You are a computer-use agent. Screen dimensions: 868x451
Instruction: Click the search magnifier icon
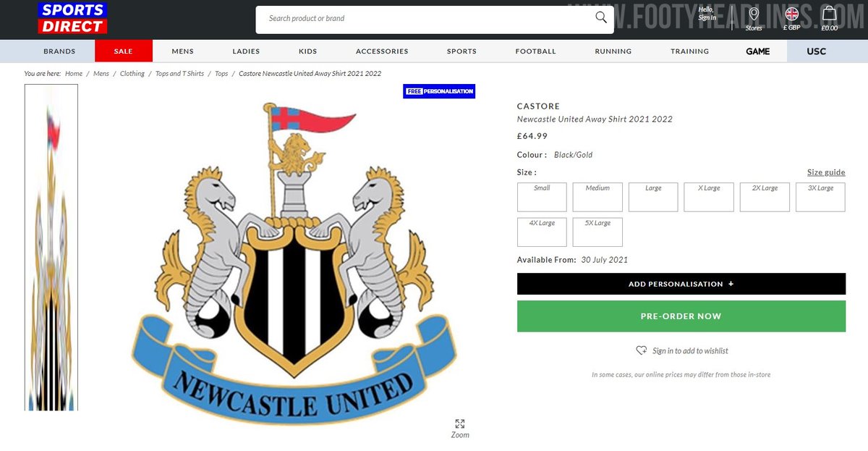(x=600, y=18)
